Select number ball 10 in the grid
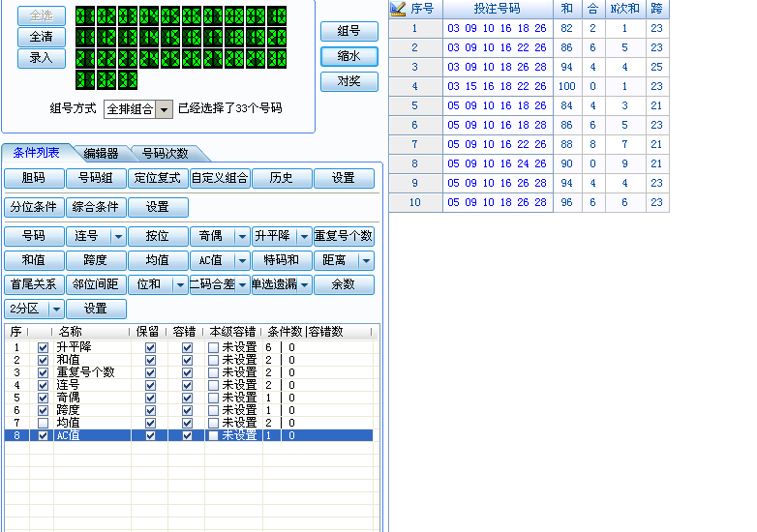Image resolution: width=757 pixels, height=532 pixels. tap(277, 16)
